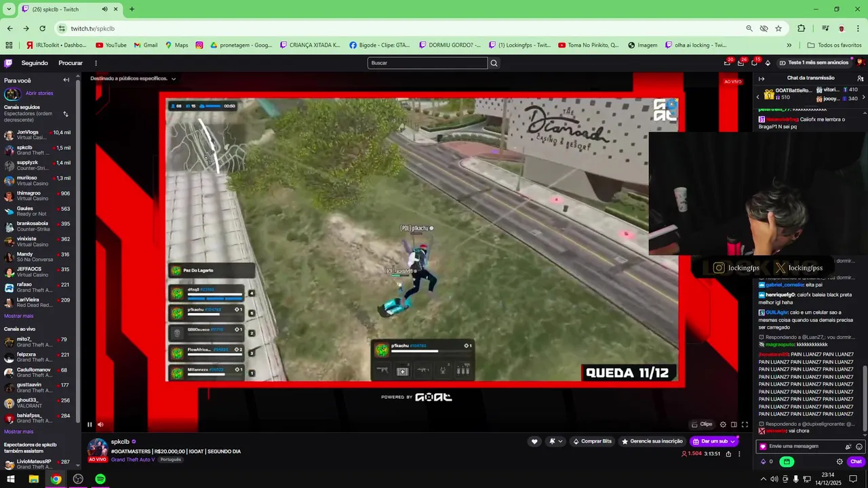Screen dimensions: 868x488
Task: Toggle theatre mode
Action: 734,425
